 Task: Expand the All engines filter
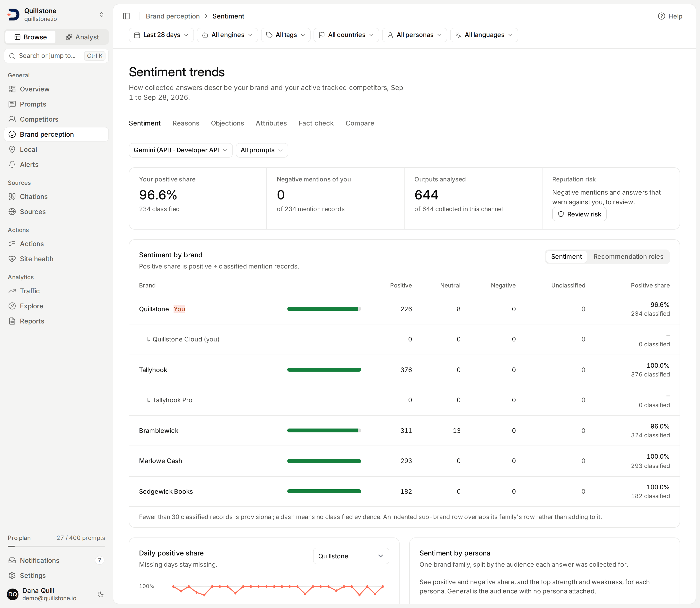click(x=227, y=35)
